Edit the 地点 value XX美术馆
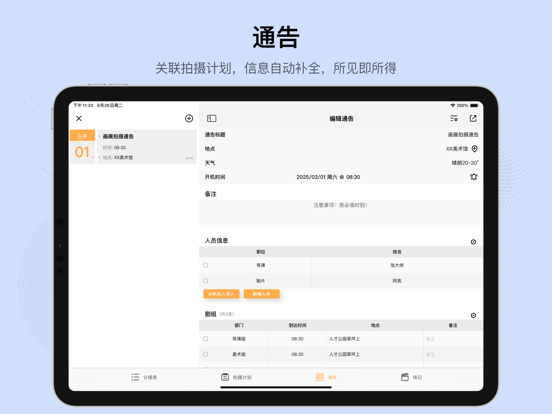552x414 pixels. tap(457, 149)
